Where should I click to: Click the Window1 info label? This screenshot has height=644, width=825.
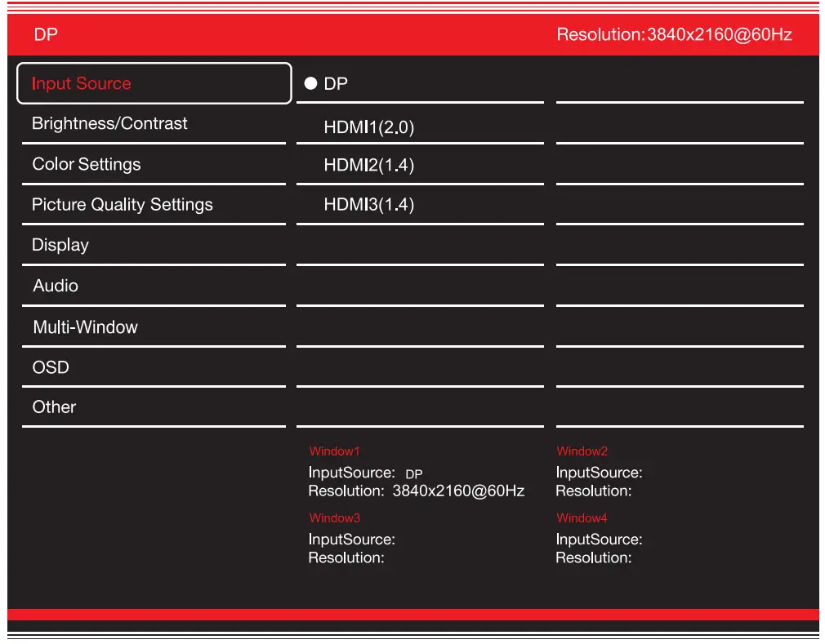(x=334, y=451)
